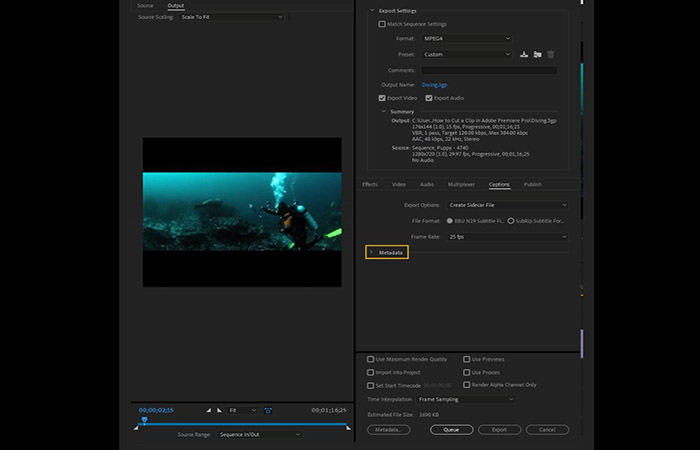700x450 pixels.
Task: Click the Import Preset folder icon
Action: point(538,54)
